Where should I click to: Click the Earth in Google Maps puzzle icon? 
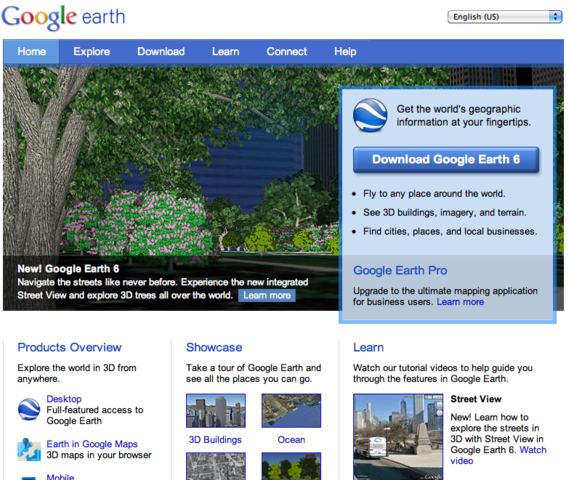[29, 450]
